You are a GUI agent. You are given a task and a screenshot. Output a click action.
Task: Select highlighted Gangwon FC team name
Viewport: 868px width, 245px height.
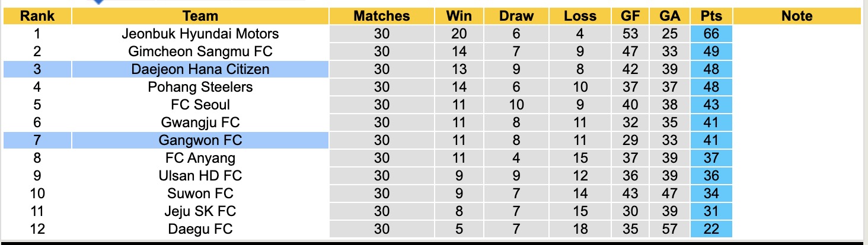click(x=200, y=140)
